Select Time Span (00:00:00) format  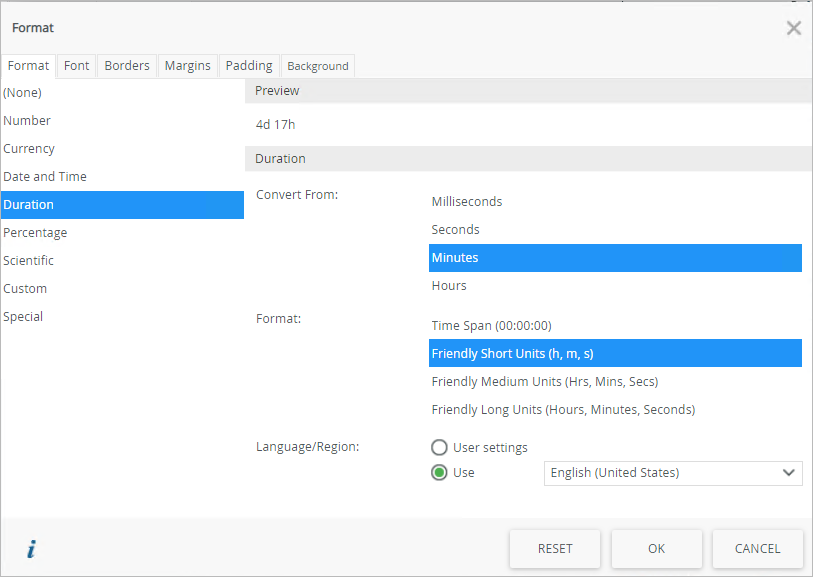pos(491,326)
